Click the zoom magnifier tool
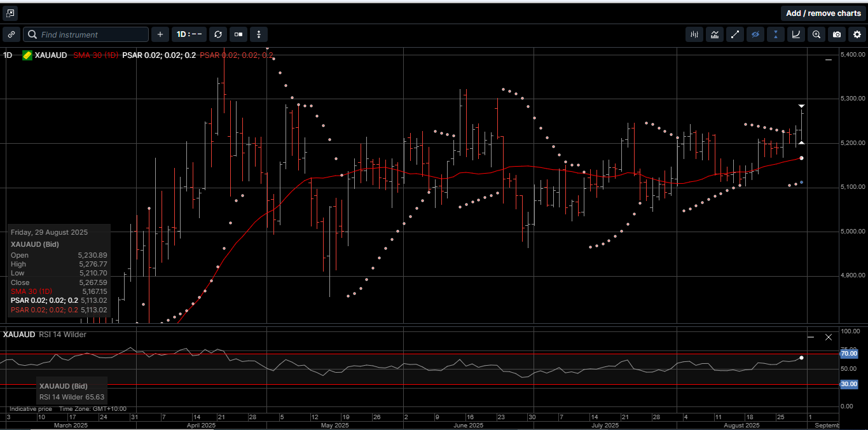 point(816,34)
